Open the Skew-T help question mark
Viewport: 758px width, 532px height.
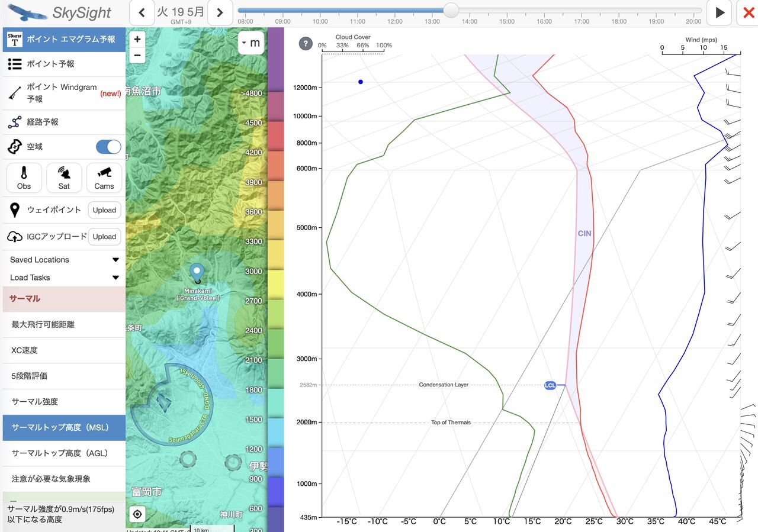tap(306, 44)
